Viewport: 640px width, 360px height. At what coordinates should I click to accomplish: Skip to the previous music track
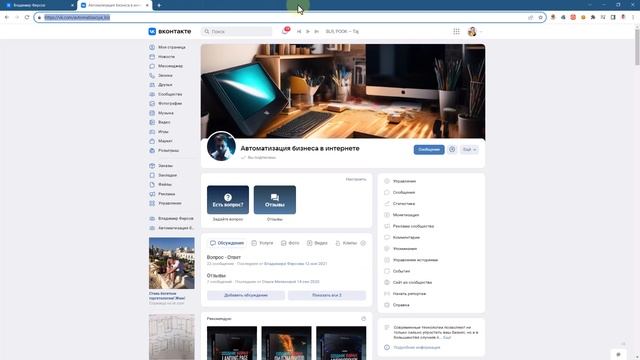(x=299, y=31)
